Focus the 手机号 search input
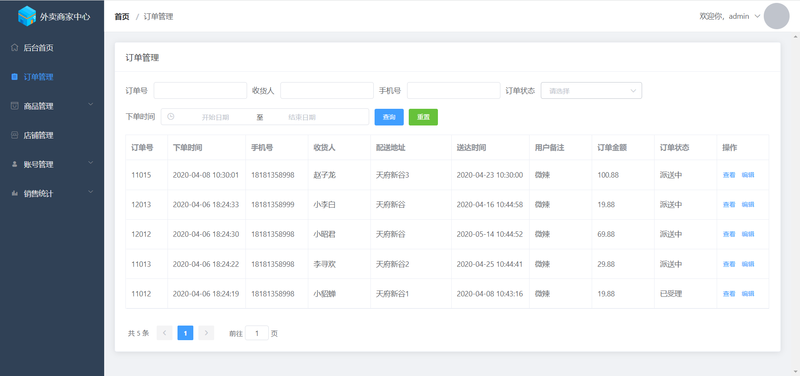The image size is (800, 376). [x=454, y=91]
